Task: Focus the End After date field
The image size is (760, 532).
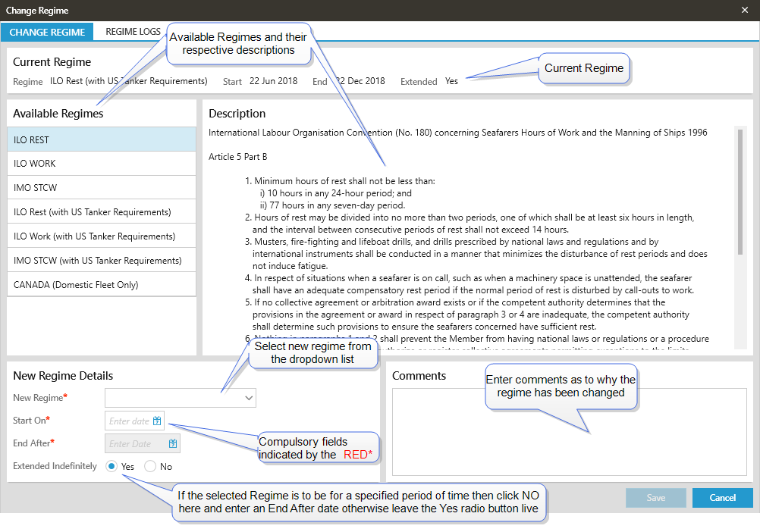Action: [x=137, y=443]
